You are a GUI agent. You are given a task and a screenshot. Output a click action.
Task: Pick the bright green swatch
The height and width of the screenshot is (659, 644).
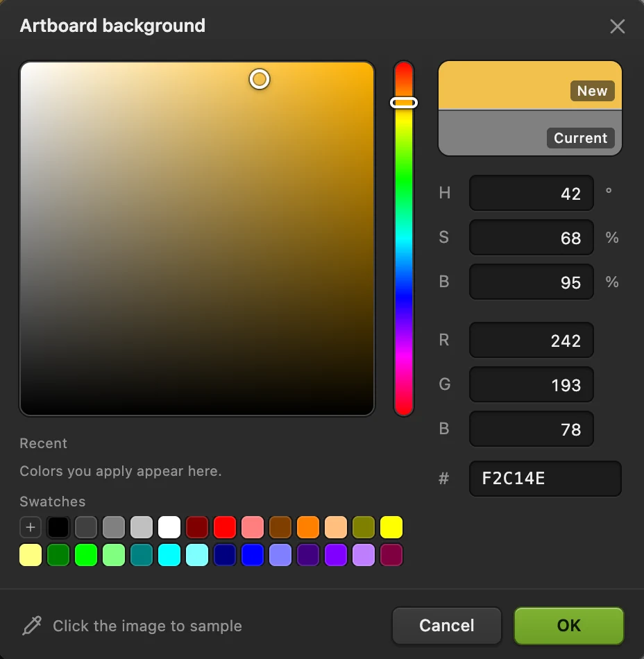coord(86,555)
